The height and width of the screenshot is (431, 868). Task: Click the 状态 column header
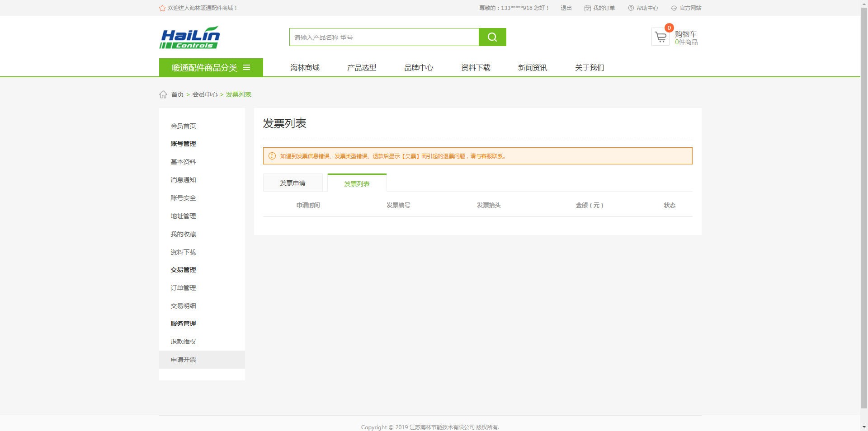[x=670, y=205]
